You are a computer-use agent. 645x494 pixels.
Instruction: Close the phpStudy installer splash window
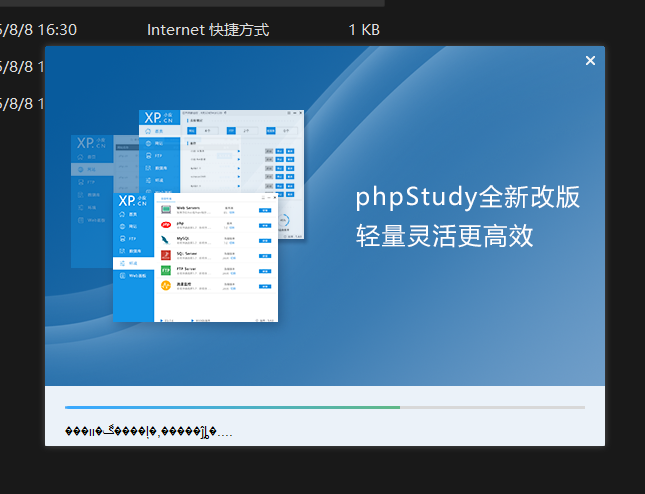pos(590,61)
